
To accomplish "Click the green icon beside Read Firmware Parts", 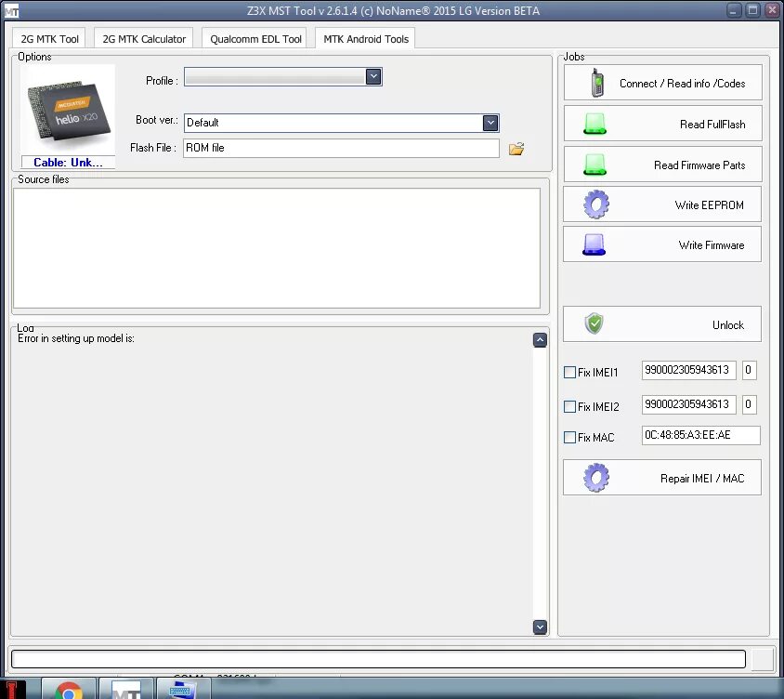I will coord(595,165).
